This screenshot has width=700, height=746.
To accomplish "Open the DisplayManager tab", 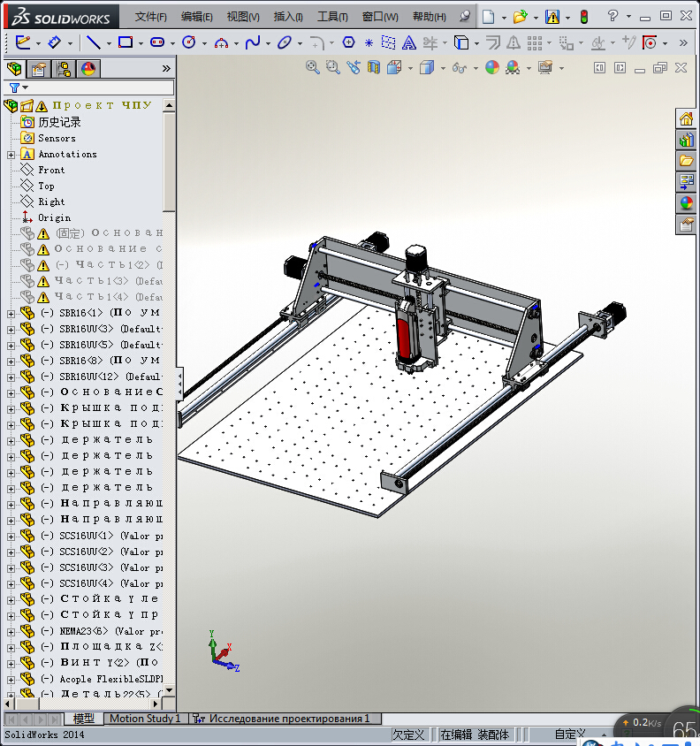I will [x=88, y=69].
